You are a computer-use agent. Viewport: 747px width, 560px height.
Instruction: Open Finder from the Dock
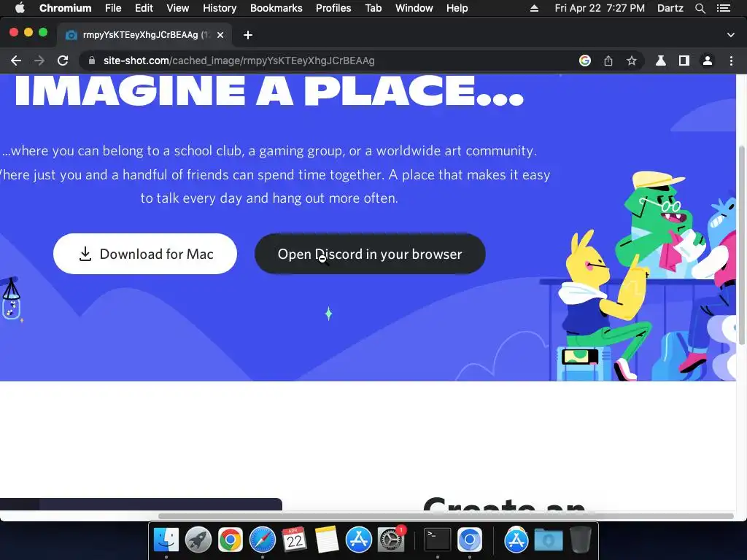[x=166, y=540]
